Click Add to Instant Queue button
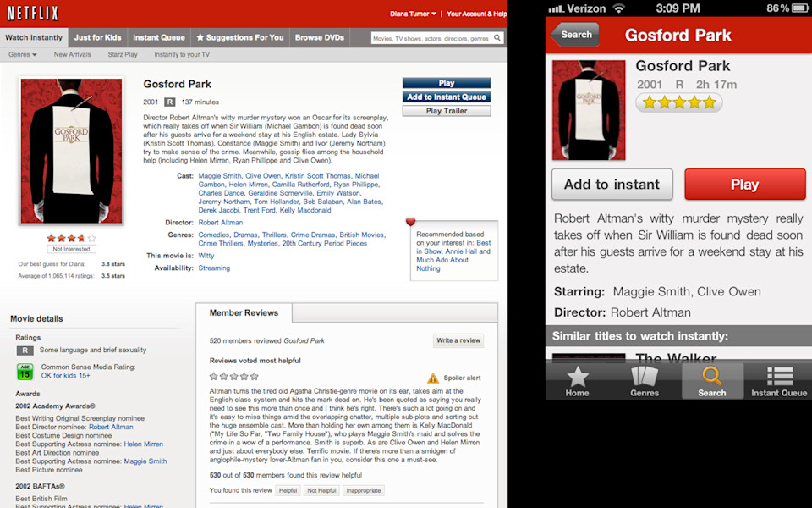 tap(447, 97)
